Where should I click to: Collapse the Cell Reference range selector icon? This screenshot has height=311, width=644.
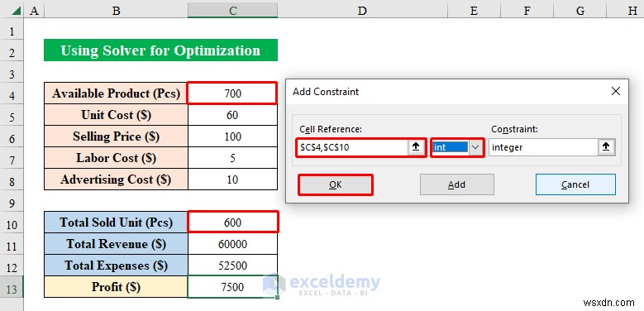point(416,147)
